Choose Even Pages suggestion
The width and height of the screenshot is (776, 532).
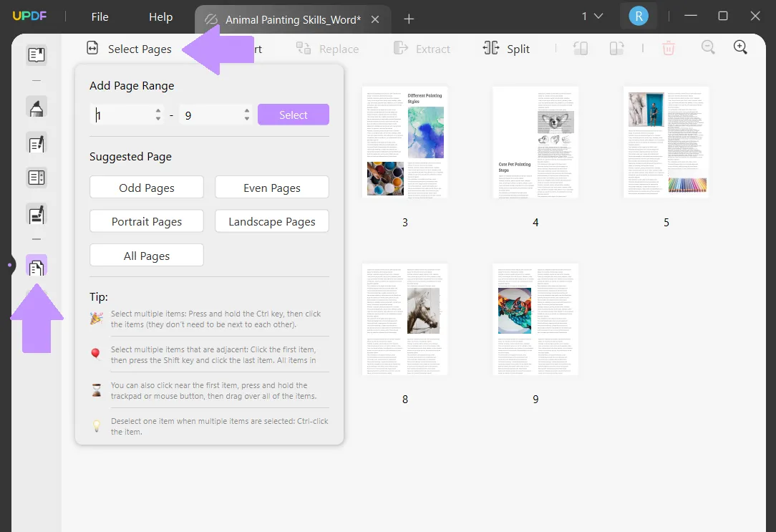272,188
